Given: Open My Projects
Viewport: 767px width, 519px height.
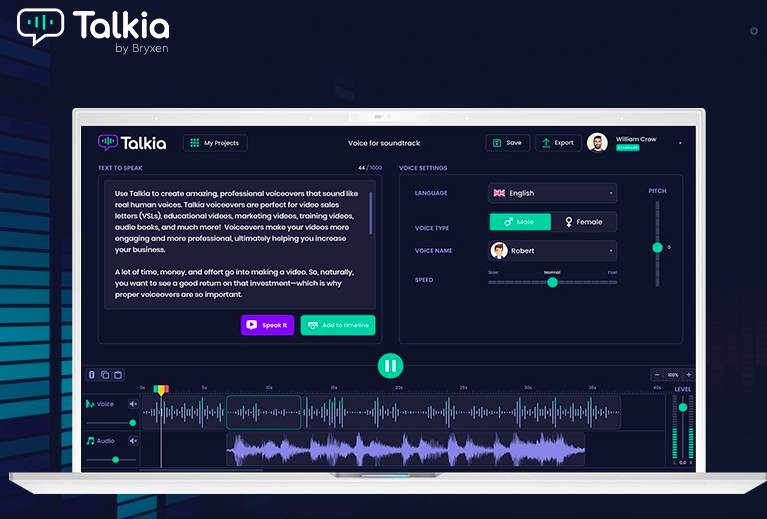Looking at the screenshot, I should pos(215,143).
